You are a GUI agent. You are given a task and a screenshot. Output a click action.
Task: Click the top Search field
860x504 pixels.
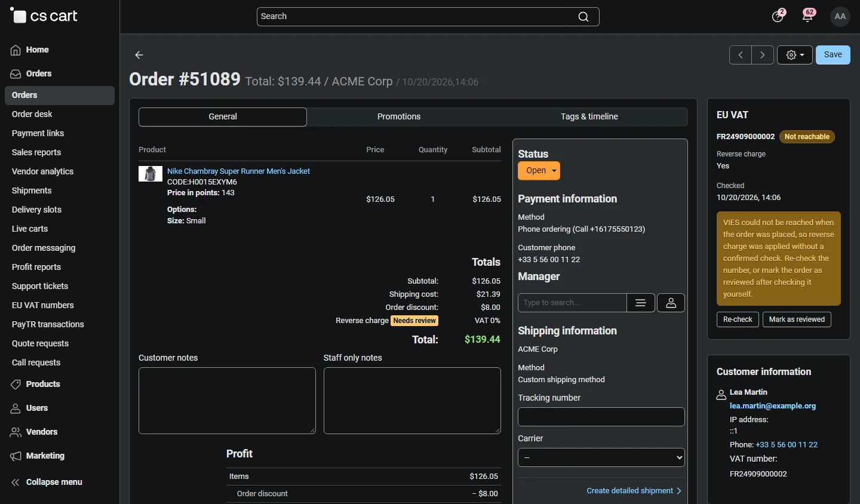(x=428, y=17)
